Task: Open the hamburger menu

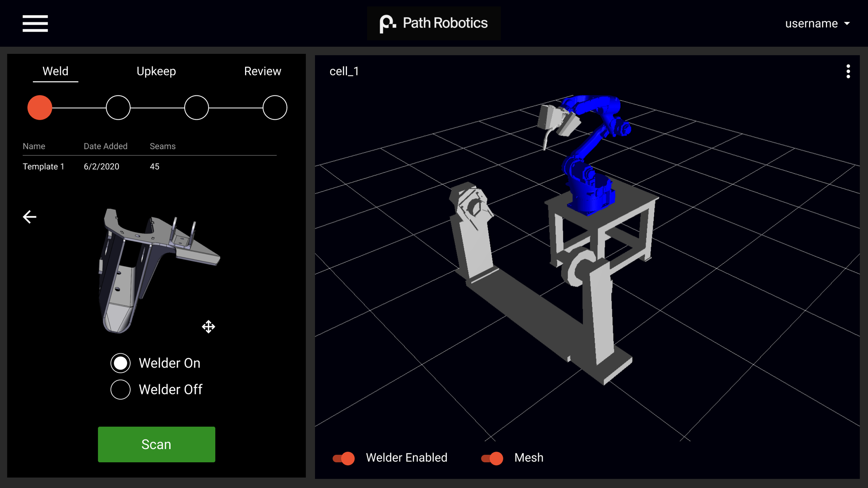Action: [35, 23]
